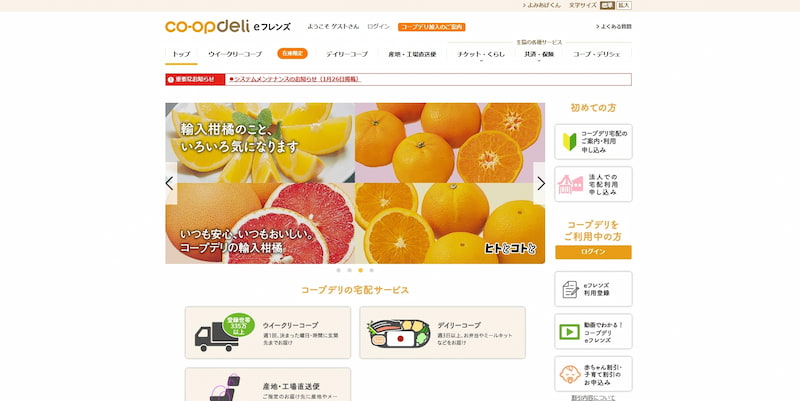Screen dimensions: 800x401
Task: Open the コープ・デリシェ navigation tab
Action: (x=596, y=54)
